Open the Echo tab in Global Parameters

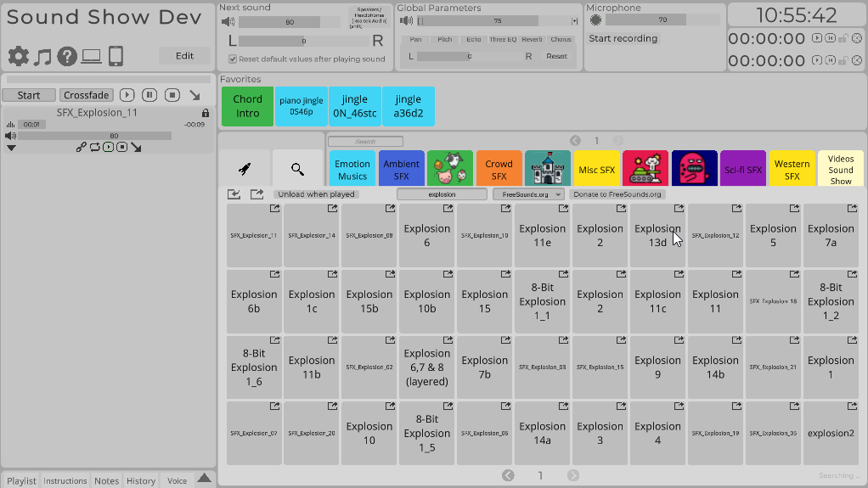(474, 39)
